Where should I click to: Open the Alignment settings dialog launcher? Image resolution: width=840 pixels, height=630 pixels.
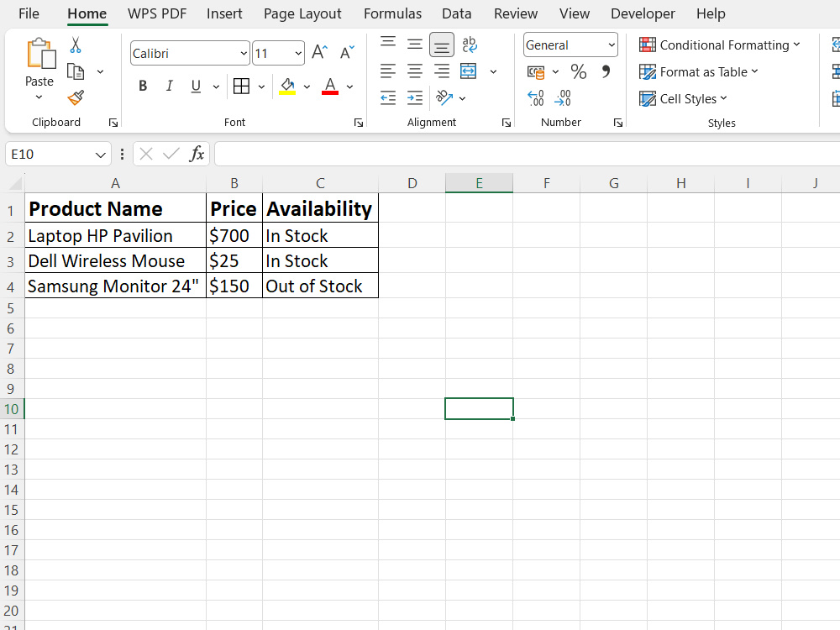pyautogui.click(x=507, y=123)
